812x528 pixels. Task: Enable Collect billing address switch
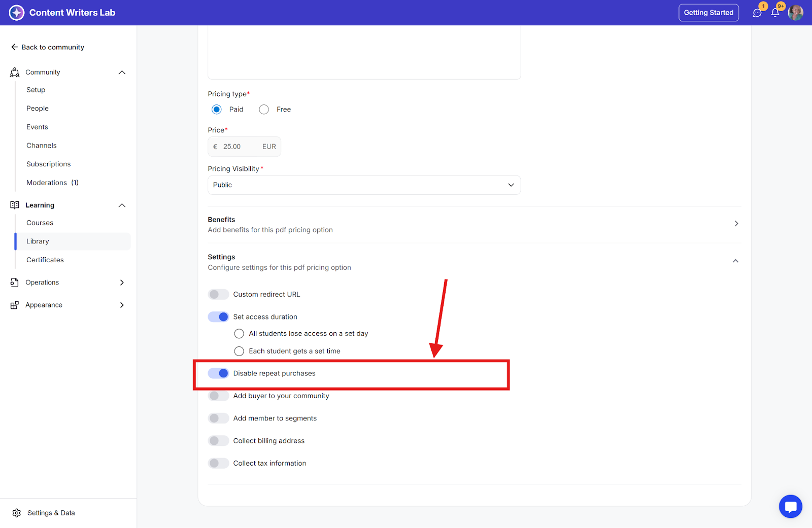(218, 441)
